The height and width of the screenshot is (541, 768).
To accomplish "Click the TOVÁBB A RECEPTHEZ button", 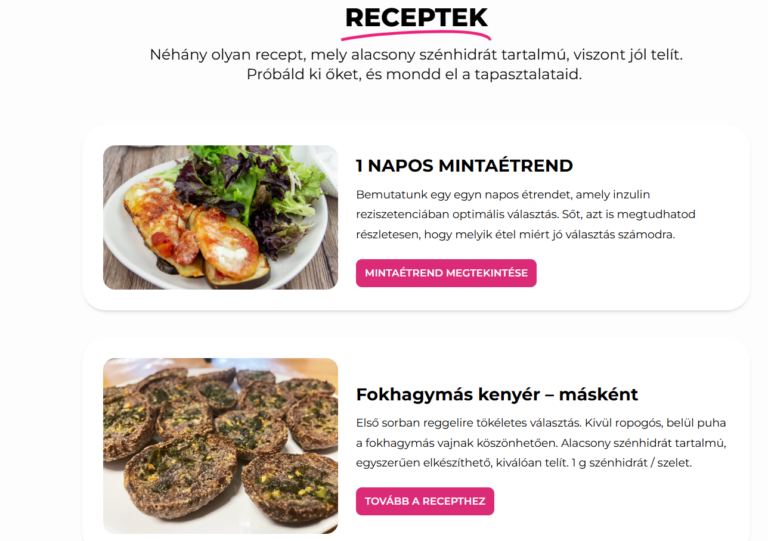I will (425, 501).
